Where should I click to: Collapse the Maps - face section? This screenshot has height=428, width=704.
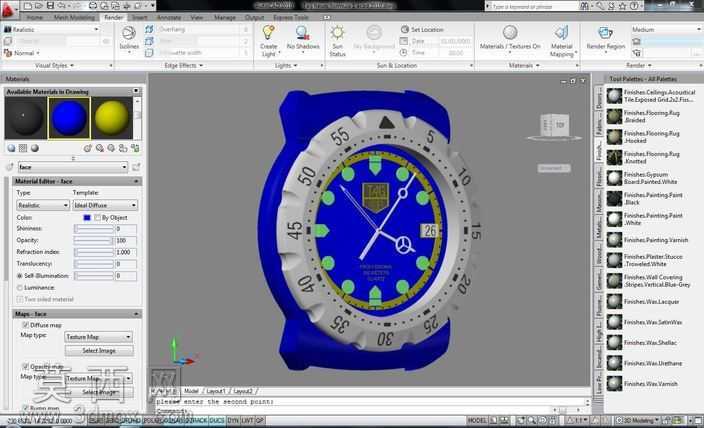136,313
